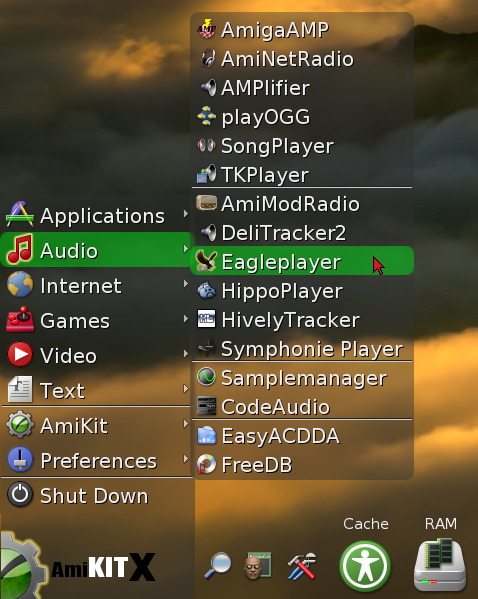This screenshot has width=478, height=599.
Task: Expand the Preferences submenu arrow
Action: (186, 458)
